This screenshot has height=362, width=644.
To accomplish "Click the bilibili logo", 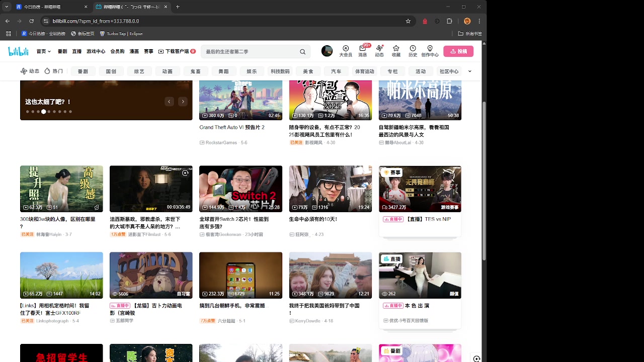I will coord(18,51).
